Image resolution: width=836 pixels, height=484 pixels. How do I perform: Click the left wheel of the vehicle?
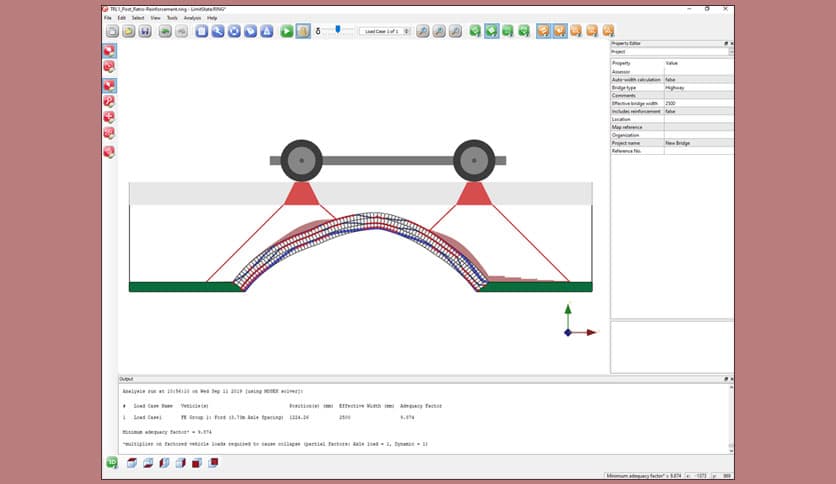click(301, 160)
